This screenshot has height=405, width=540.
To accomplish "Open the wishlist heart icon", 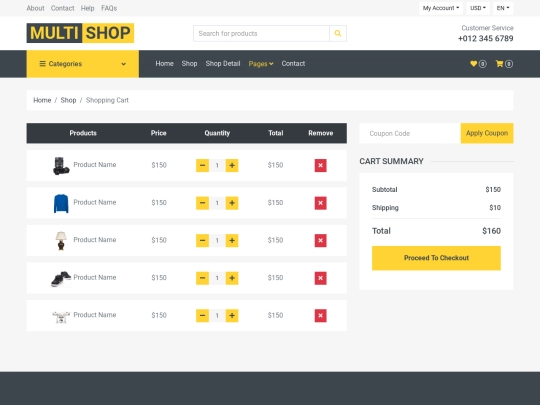I will point(474,64).
